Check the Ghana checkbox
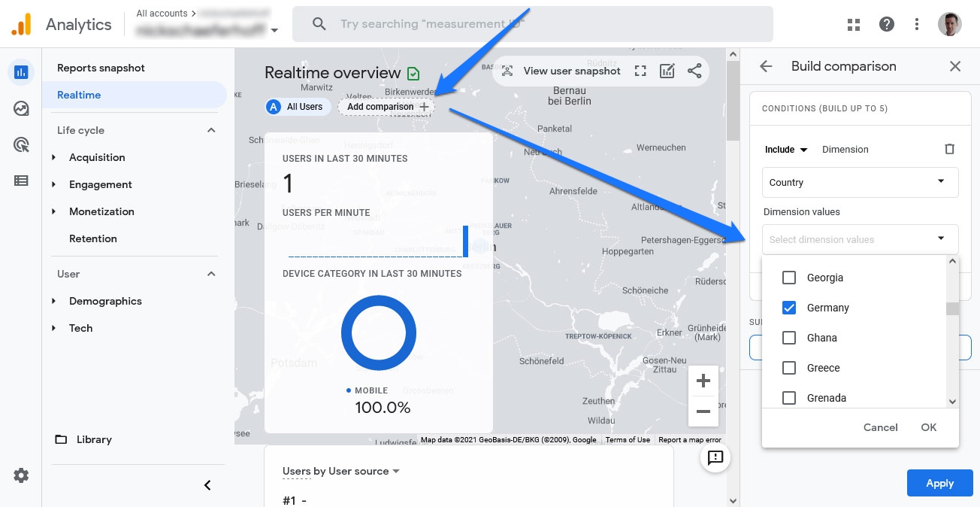This screenshot has height=507, width=980. [789, 338]
